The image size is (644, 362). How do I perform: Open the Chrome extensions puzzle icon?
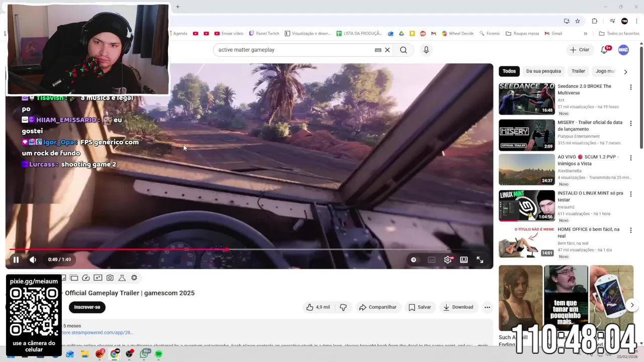[594, 21]
